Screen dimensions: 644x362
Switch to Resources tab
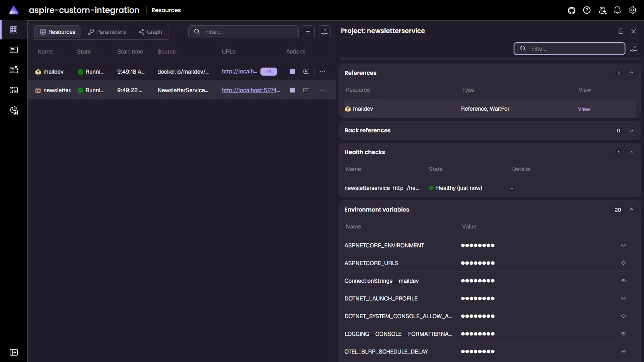(58, 32)
